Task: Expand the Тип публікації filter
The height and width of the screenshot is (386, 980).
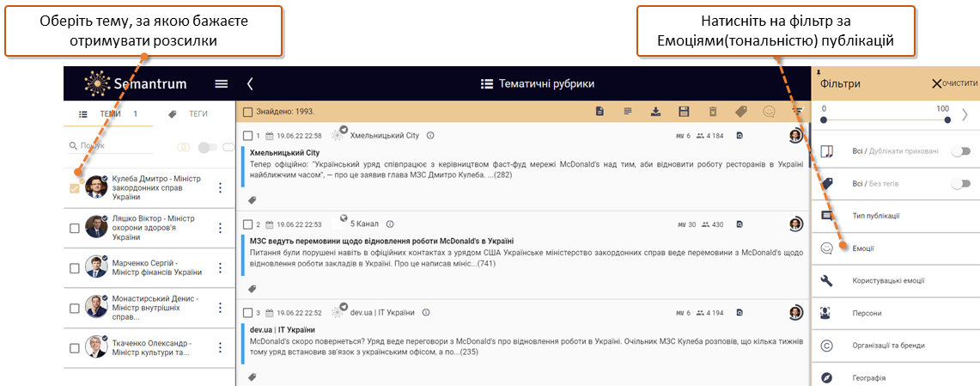Action: coord(896,216)
